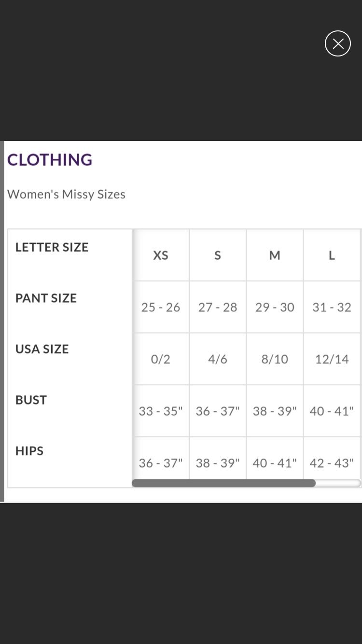The width and height of the screenshot is (362, 644).
Task: Click the 25 - 26 pant size cell
Action: [x=161, y=307]
